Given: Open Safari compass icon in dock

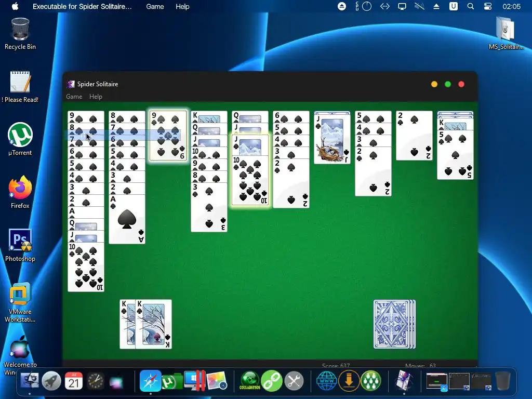Looking at the screenshot, I should tap(150, 381).
